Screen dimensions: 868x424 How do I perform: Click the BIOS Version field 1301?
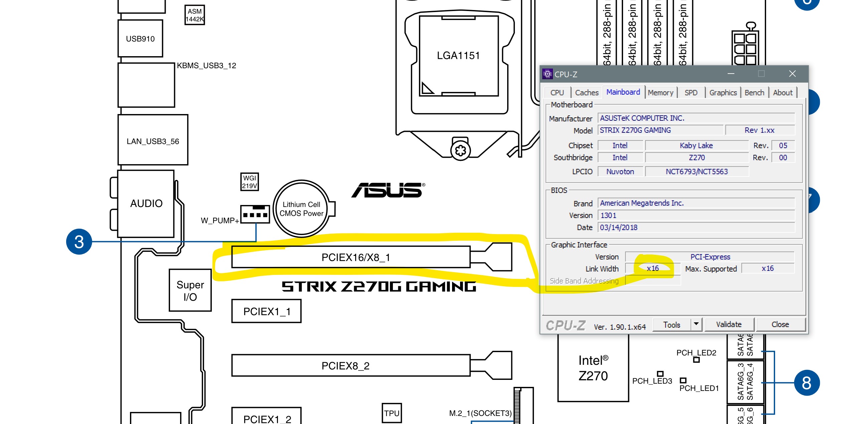click(696, 215)
